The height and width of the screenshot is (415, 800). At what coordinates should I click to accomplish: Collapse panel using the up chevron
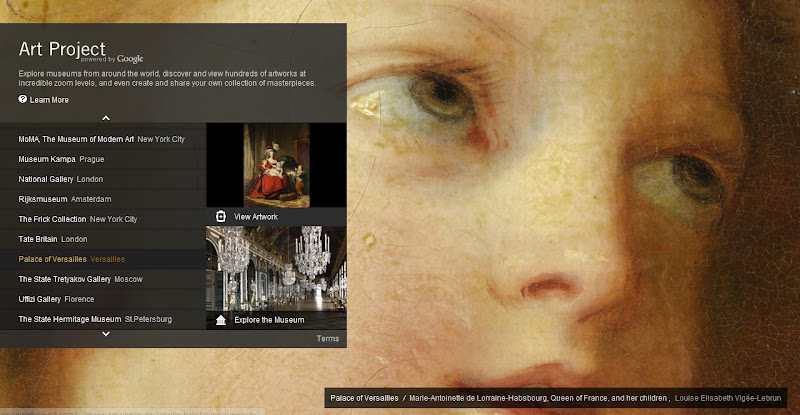pos(106,118)
